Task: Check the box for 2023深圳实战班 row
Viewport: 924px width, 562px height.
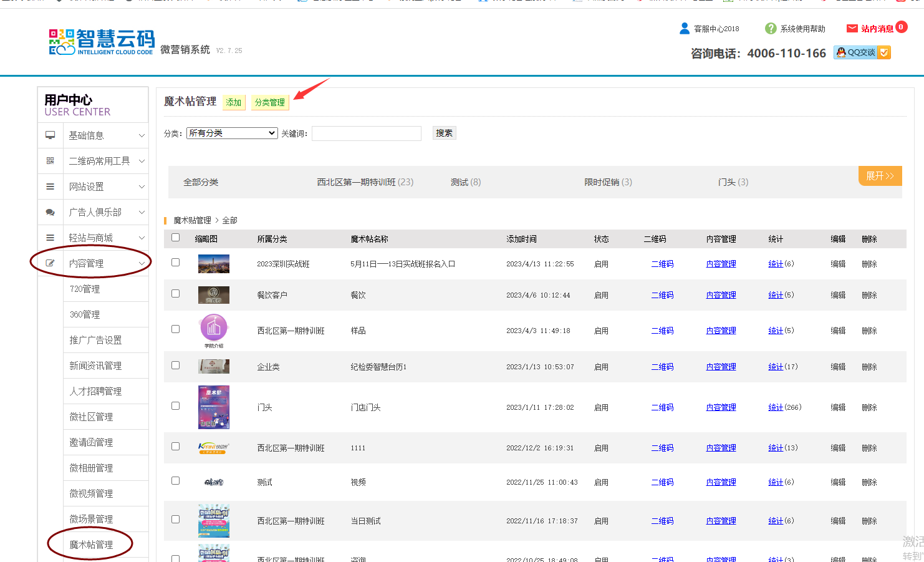Action: [176, 263]
